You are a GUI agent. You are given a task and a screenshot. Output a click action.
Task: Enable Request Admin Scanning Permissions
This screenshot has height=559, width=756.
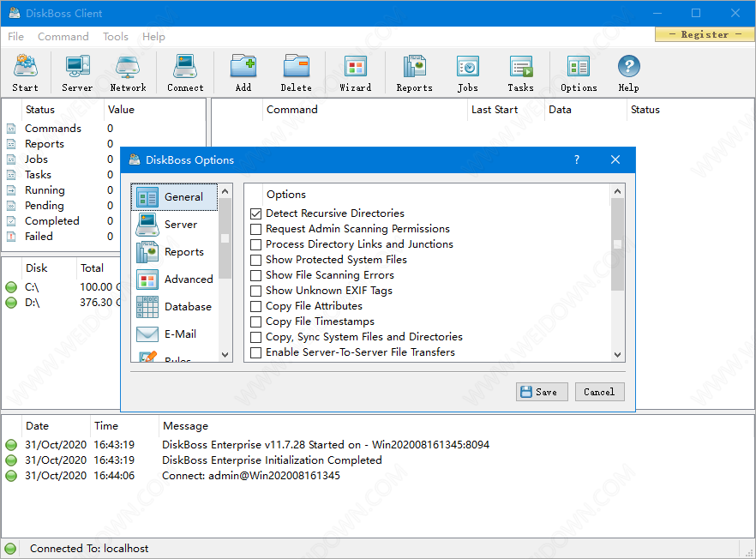click(256, 229)
